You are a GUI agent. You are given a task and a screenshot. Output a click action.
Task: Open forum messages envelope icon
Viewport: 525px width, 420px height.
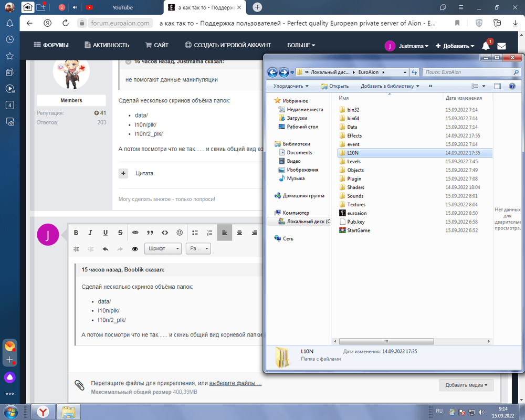click(501, 46)
